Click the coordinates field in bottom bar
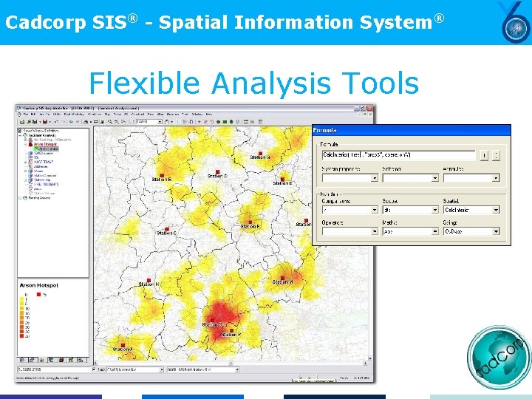The height and width of the screenshot is (399, 532). coord(54,369)
